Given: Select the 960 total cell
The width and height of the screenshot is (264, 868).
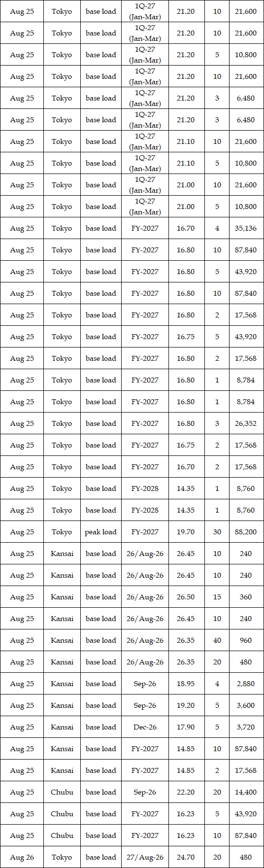Looking at the screenshot, I should tap(246, 640).
